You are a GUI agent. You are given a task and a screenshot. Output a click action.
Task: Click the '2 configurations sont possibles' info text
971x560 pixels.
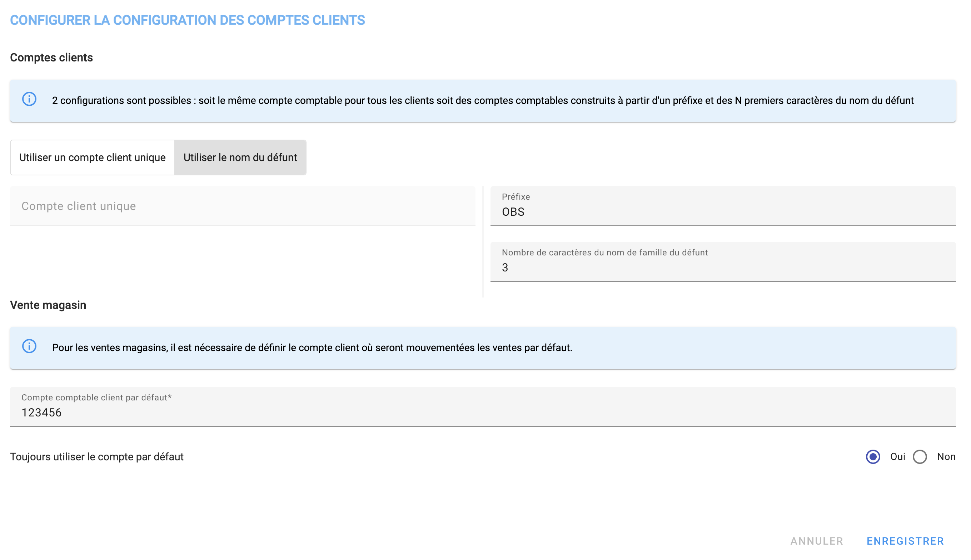(x=483, y=100)
